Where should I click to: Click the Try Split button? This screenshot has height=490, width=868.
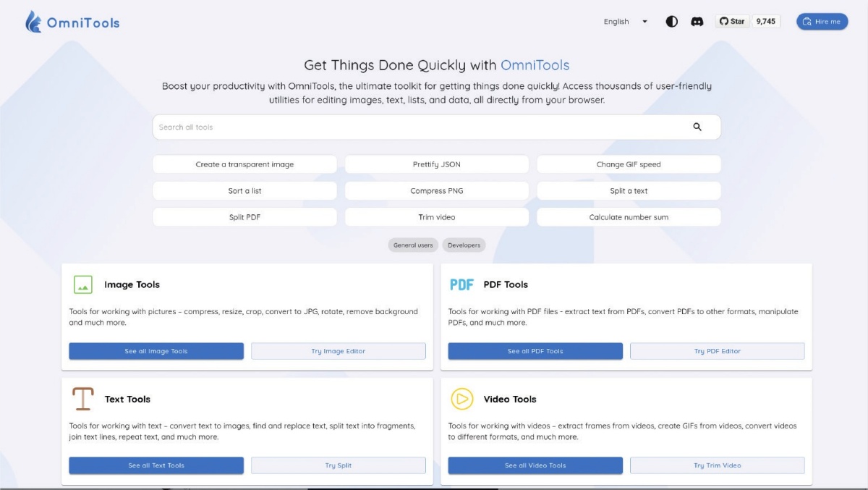(339, 465)
